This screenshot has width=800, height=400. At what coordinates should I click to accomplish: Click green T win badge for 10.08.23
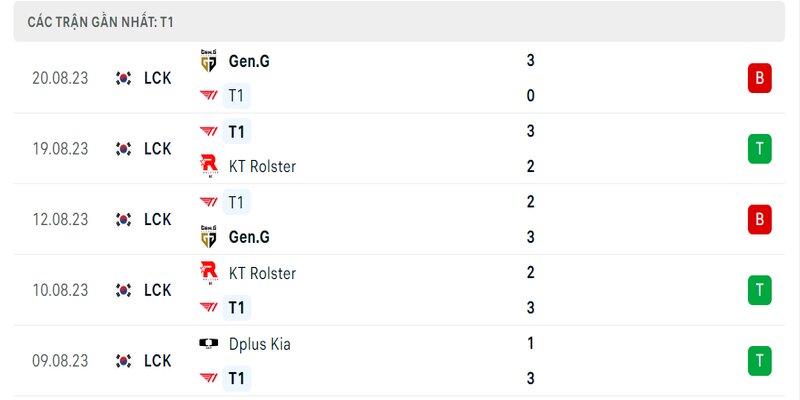tap(760, 290)
